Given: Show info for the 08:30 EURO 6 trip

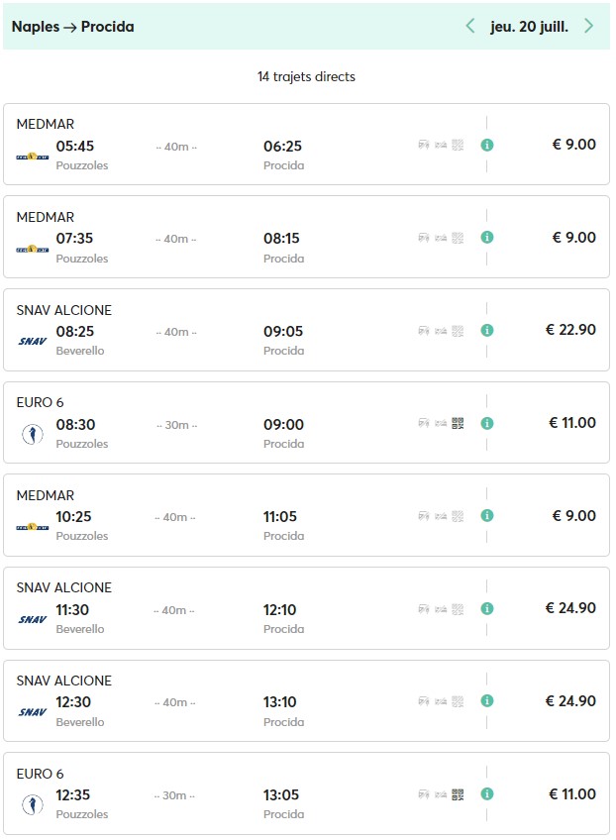Looking at the screenshot, I should click(x=487, y=423).
